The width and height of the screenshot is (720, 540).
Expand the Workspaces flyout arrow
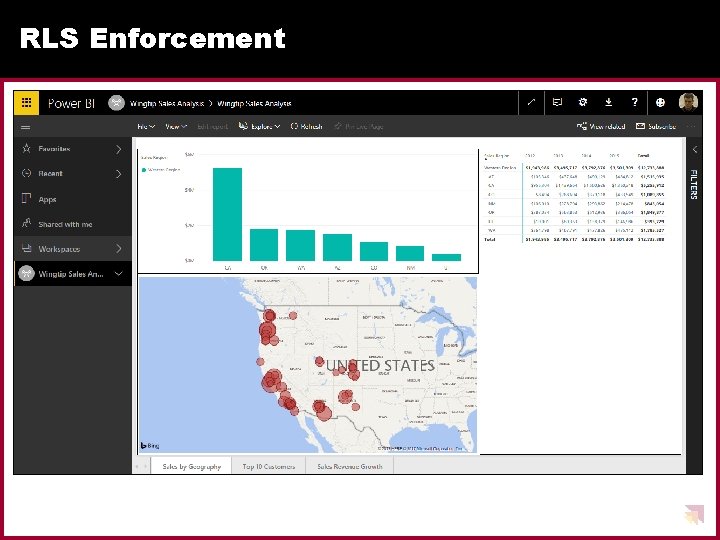click(118, 248)
